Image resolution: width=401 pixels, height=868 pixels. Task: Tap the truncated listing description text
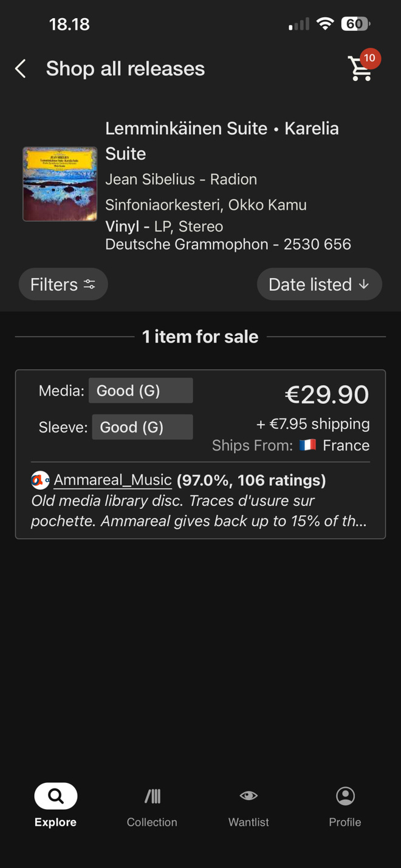click(x=199, y=511)
